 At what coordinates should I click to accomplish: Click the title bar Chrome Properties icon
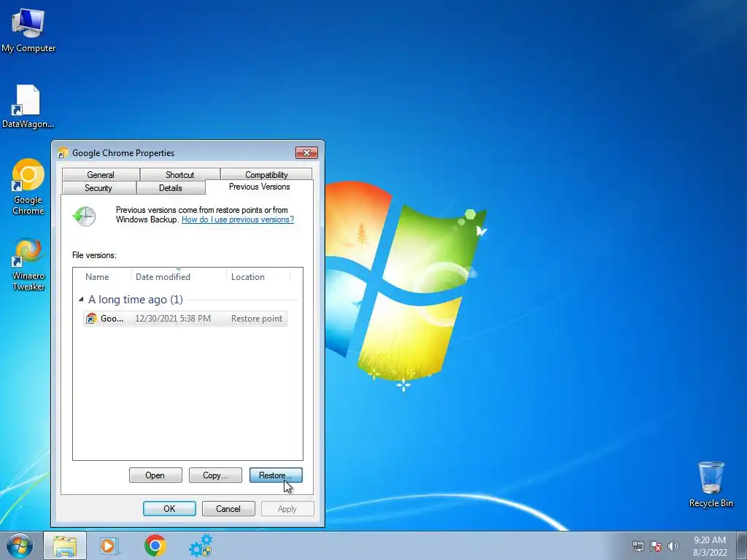click(63, 153)
